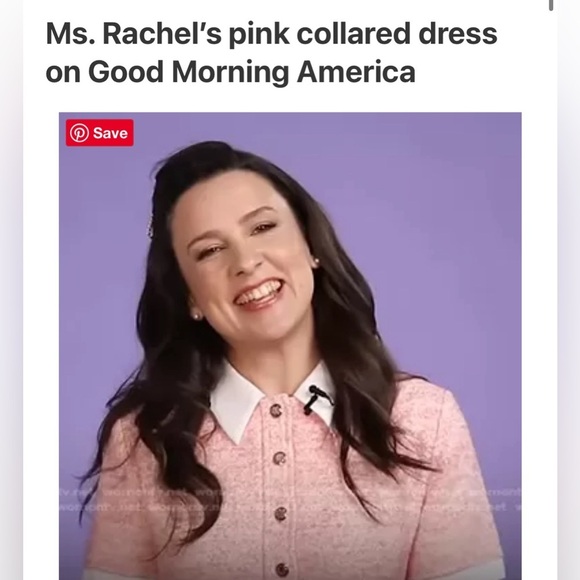Click the lapel microphone on the collar

tap(315, 399)
